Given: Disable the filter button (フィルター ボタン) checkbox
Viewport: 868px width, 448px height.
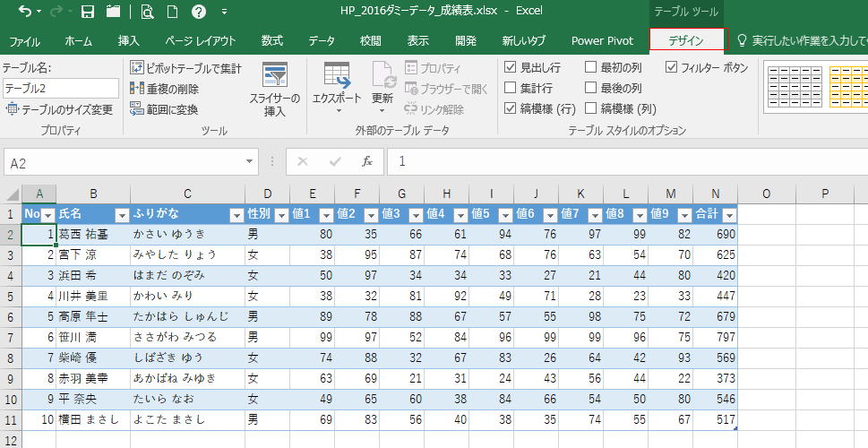Looking at the screenshot, I should click(672, 67).
